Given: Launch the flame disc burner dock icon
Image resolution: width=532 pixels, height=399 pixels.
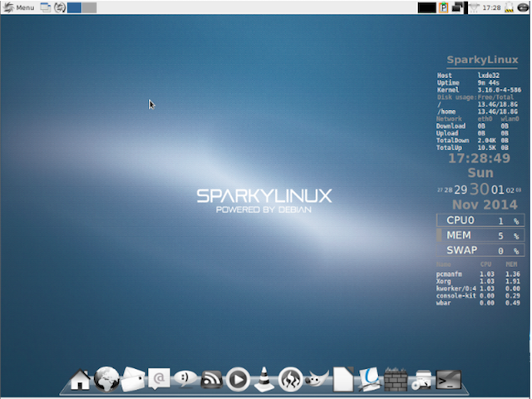Looking at the screenshot, I should (x=290, y=379).
